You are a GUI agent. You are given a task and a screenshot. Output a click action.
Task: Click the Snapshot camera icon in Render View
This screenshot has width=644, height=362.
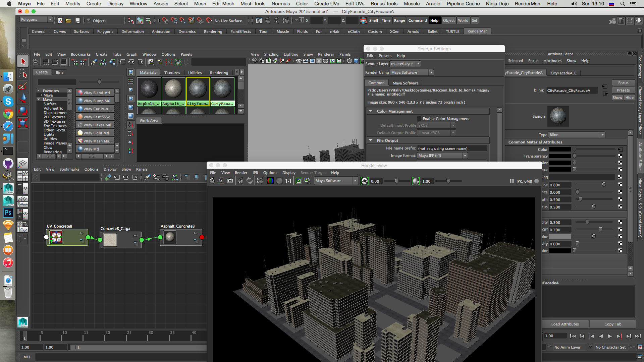point(230,181)
